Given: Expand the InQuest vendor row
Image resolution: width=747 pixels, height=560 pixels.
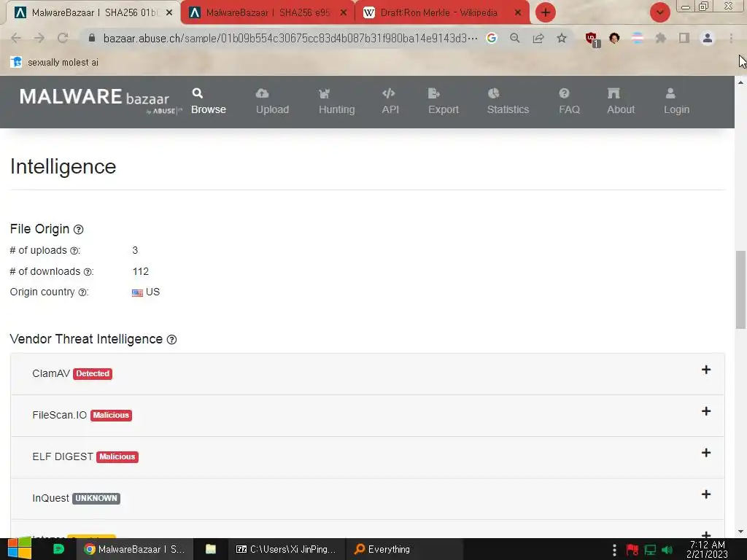Looking at the screenshot, I should tap(368, 498).
